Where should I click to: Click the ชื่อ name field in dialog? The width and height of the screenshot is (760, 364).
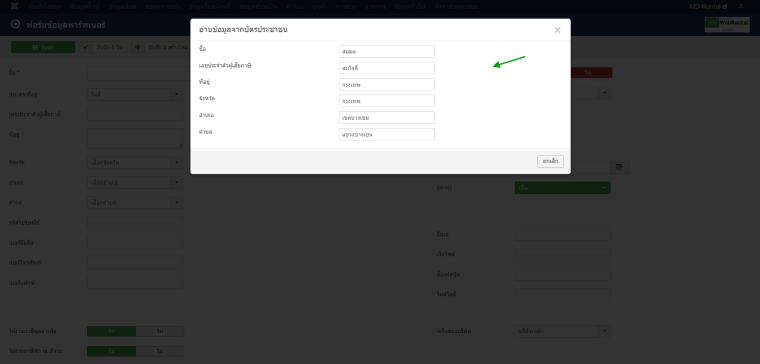387,51
